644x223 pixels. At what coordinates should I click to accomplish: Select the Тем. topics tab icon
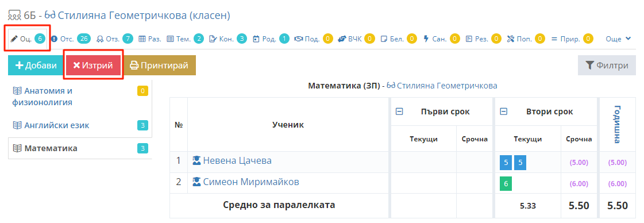coord(171,39)
